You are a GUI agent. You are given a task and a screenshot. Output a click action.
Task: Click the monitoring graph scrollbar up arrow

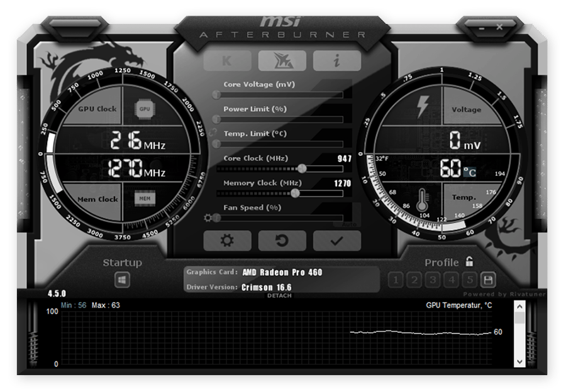[519, 307]
